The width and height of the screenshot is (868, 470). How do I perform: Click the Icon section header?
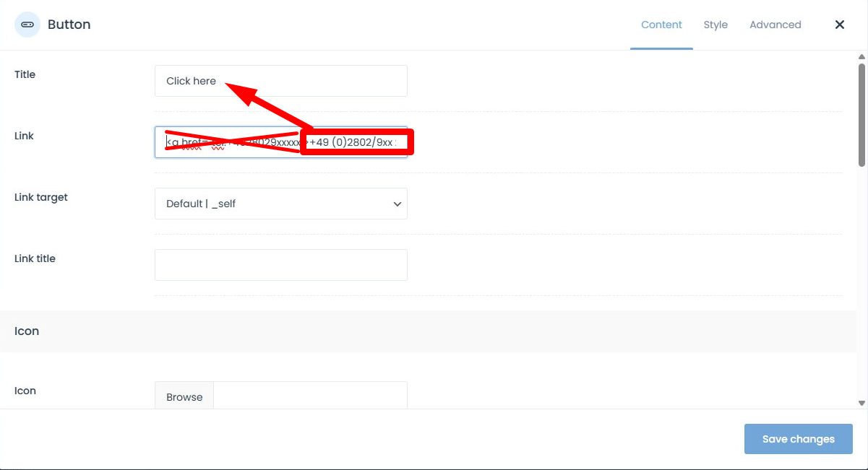(x=27, y=331)
